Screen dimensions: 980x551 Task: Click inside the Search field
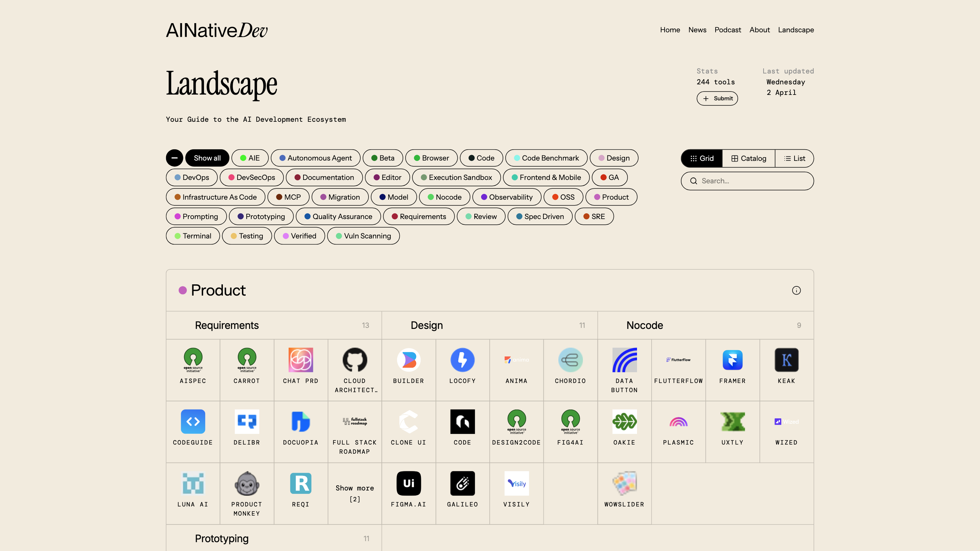coord(747,181)
